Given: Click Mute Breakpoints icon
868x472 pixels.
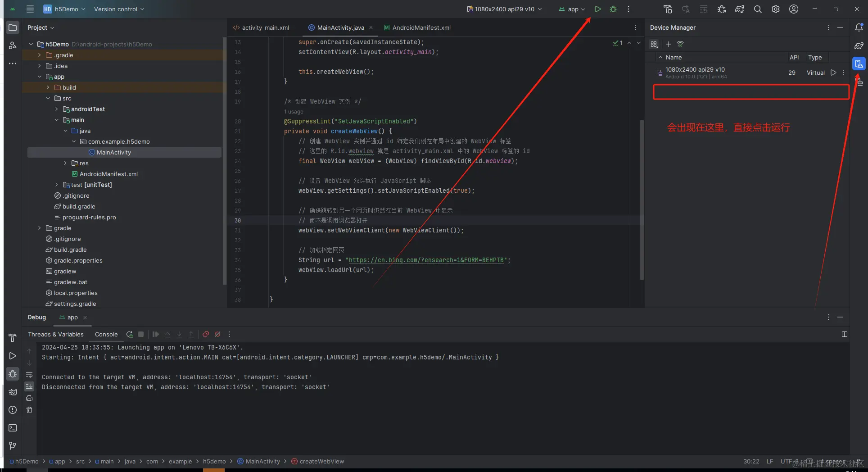Looking at the screenshot, I should point(217,334).
